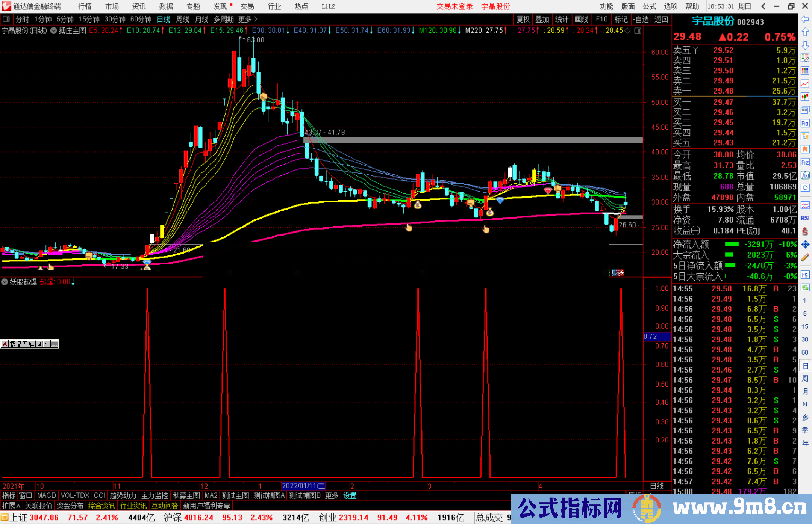Click the f(x) formula icon in sidebar

[805, 175]
